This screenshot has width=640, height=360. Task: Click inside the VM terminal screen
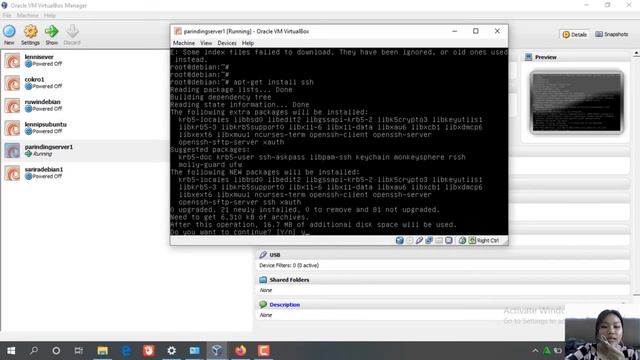click(339, 142)
